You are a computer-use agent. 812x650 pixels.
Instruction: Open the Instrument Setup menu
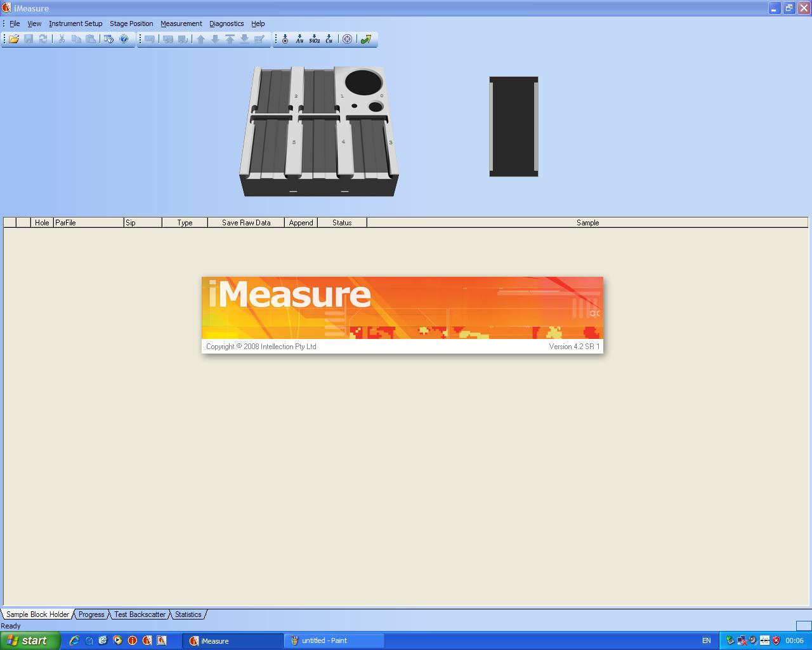75,23
